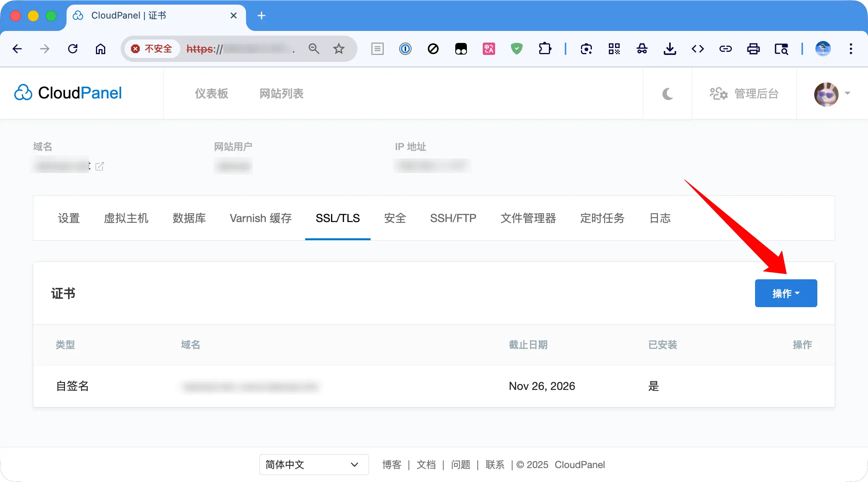Click the 不安全 security badge in address bar
The image size is (868, 482).
(152, 49)
